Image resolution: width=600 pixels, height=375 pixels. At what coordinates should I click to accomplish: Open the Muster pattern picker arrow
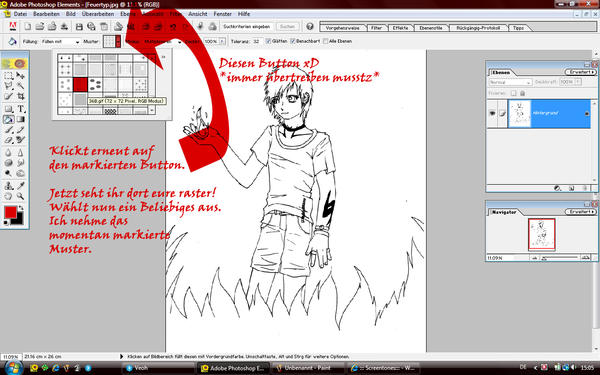[x=118, y=41]
